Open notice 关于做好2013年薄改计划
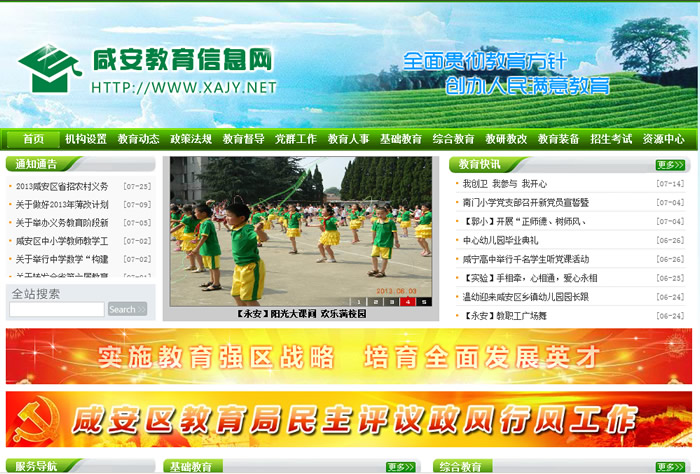700x474 pixels. point(62,205)
